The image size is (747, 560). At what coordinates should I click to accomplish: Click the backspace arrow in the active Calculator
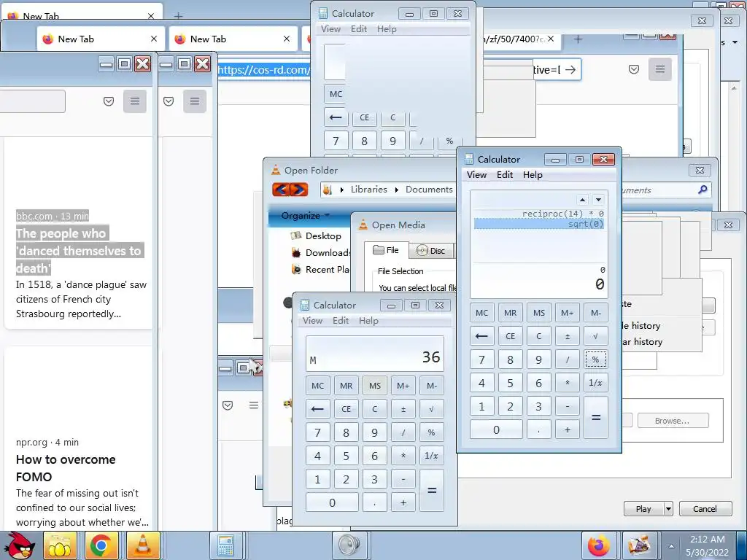tap(481, 336)
